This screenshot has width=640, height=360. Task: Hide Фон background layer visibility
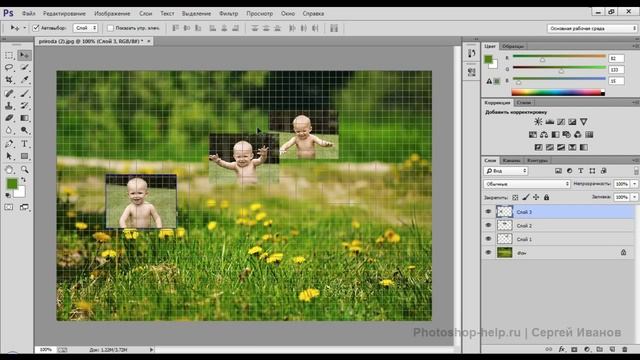click(488, 253)
